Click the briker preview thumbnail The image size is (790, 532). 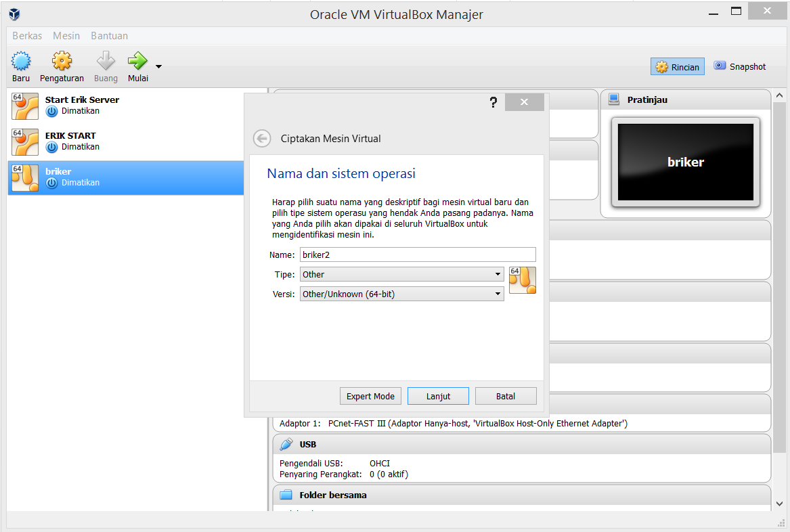[686, 162]
